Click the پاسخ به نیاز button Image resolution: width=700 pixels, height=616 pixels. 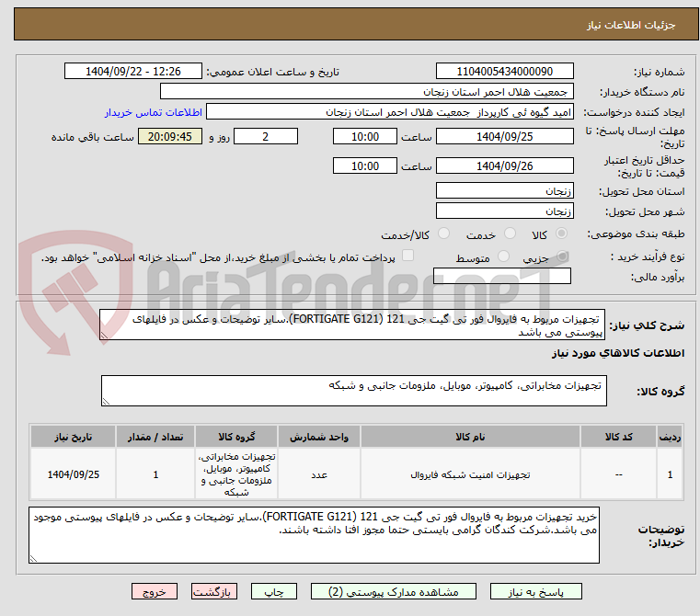[535, 592]
